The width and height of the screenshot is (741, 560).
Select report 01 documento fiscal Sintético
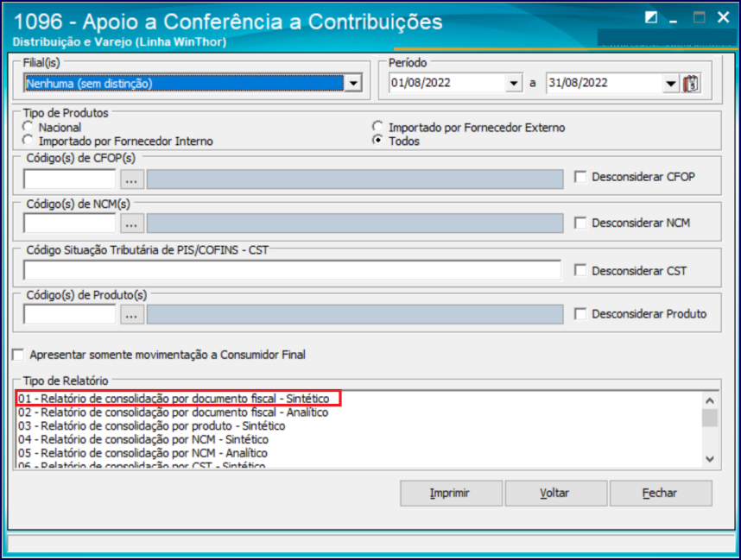tap(174, 399)
